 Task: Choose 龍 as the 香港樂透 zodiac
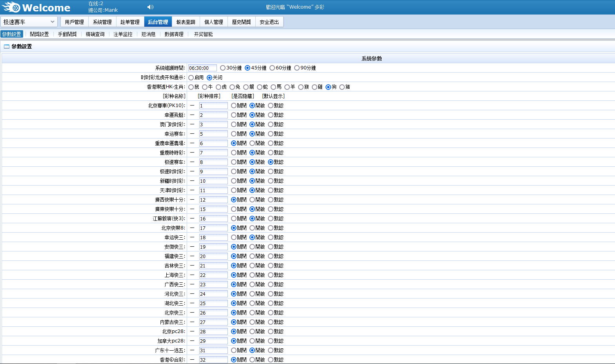coord(246,87)
